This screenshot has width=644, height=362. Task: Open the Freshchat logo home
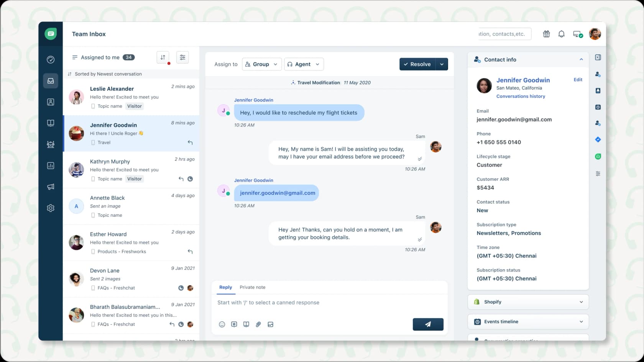[51, 34]
